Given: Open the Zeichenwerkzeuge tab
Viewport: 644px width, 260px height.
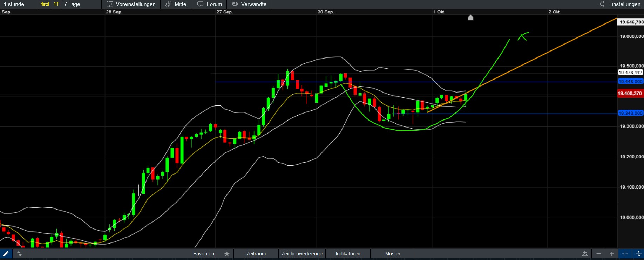Looking at the screenshot, I should (x=302, y=254).
